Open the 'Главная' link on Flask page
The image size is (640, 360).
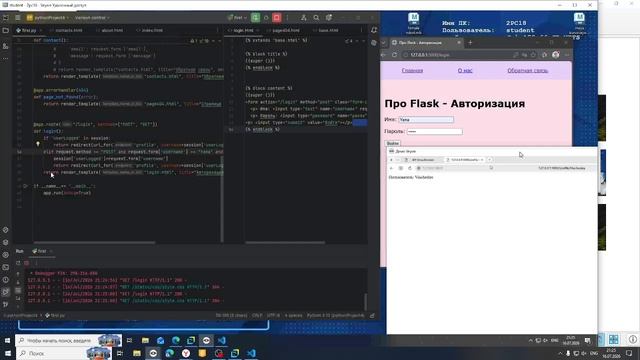(x=412, y=71)
